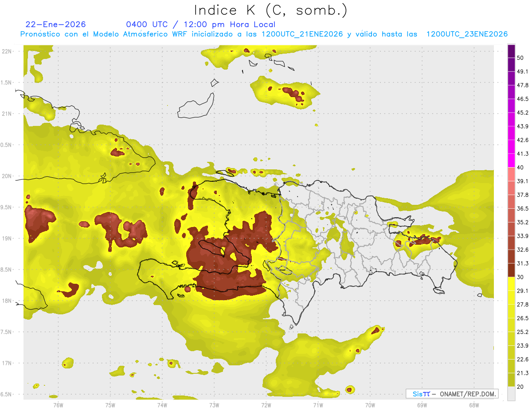532x411 pixels.
Task: Click the '33.9' color scale value
Action: [523, 236]
